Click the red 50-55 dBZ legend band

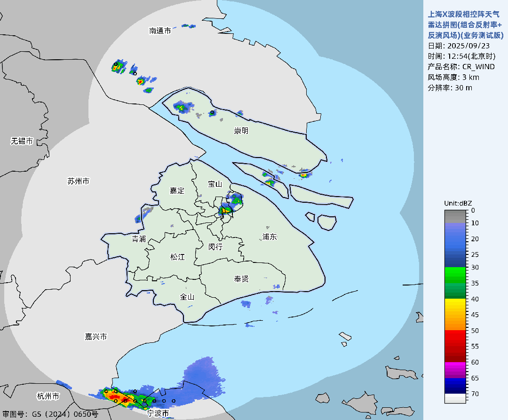455,338
